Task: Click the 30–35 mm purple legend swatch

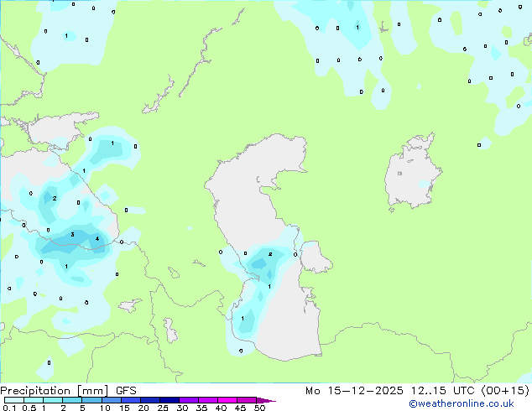Action: coord(188,400)
